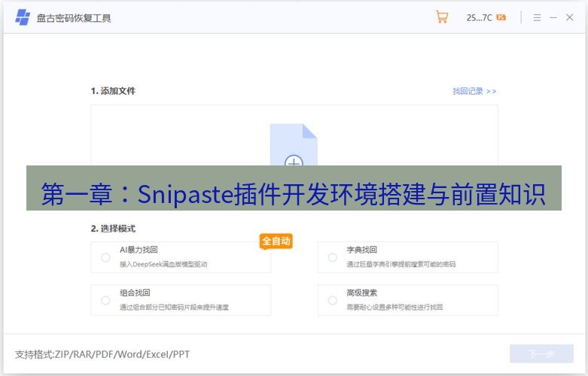Minimize the password recovery window
The width and height of the screenshot is (588, 376).
click(x=553, y=17)
